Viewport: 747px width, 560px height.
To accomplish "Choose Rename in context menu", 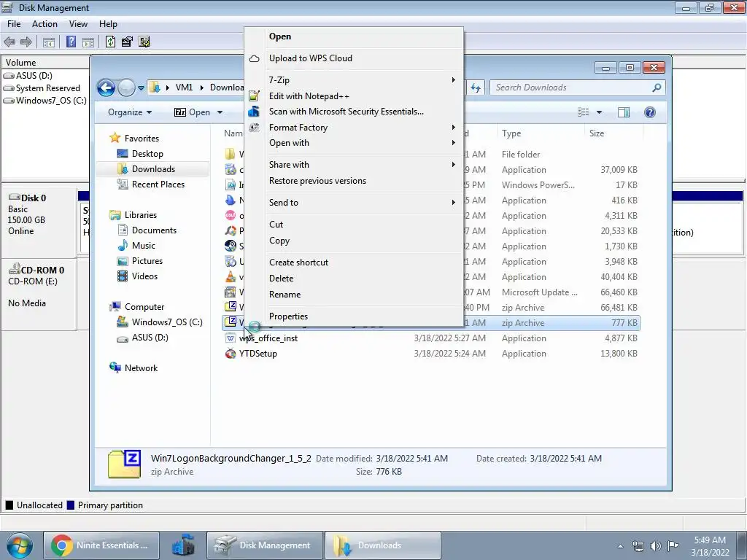I will pyautogui.click(x=363, y=295).
